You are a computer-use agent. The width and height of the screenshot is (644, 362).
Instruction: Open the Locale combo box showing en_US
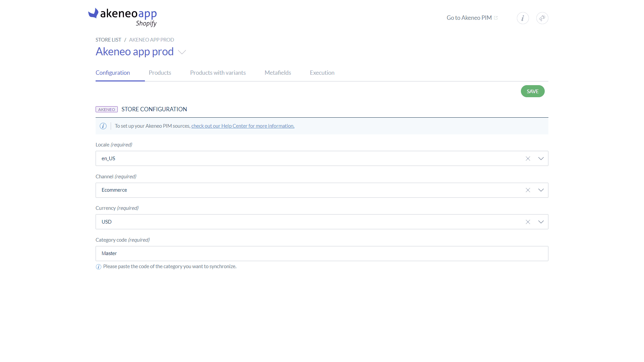pyautogui.click(x=322, y=158)
